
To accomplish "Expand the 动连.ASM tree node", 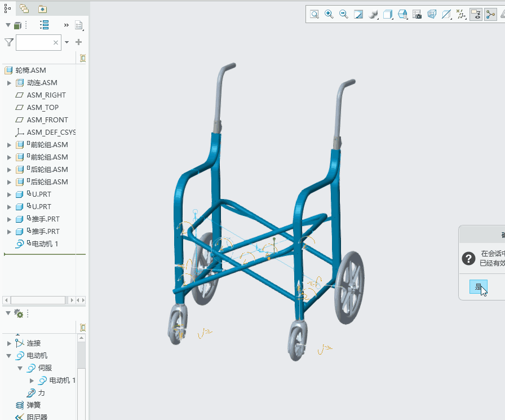I will click(9, 83).
